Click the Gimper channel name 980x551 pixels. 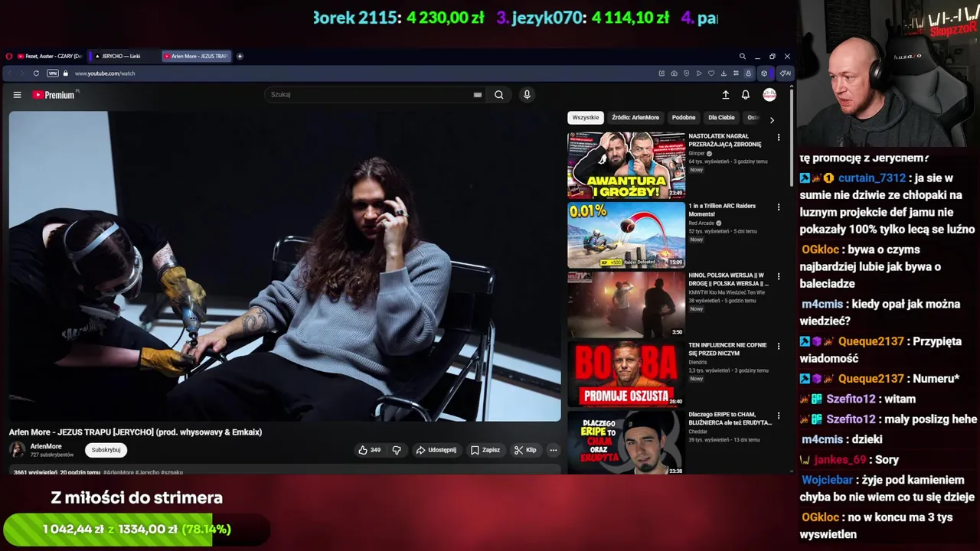[x=697, y=153]
